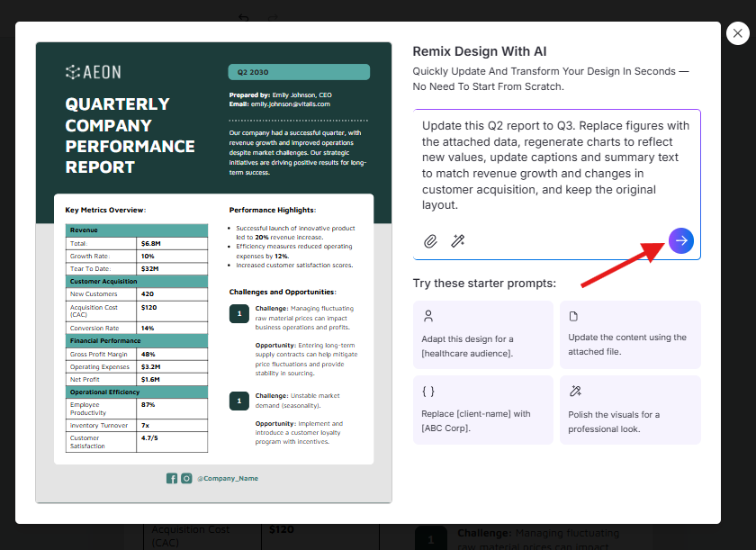Submit the prompt with the arrow button
This screenshot has height=550, width=756.
(681, 240)
